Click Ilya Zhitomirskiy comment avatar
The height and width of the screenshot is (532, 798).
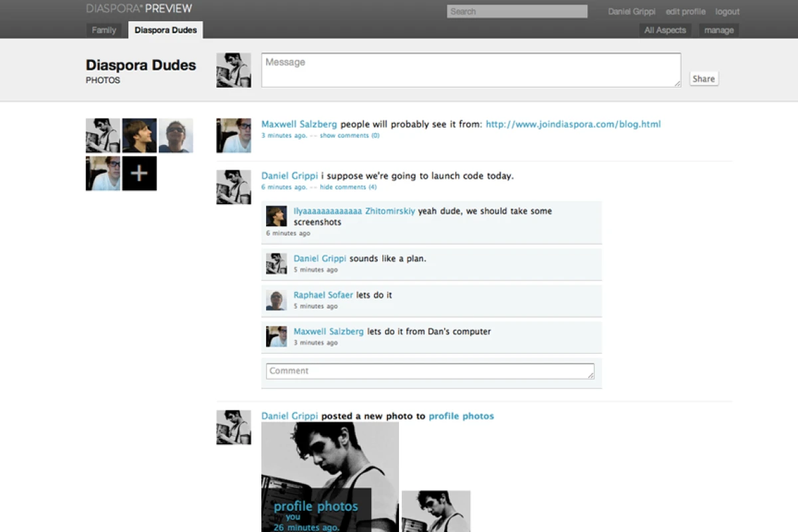point(277,216)
